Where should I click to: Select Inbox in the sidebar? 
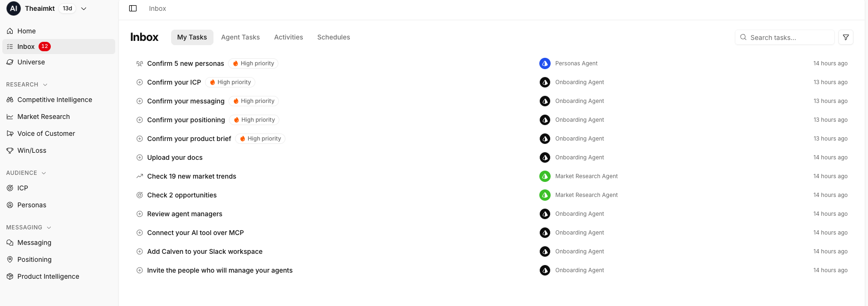pos(59,47)
